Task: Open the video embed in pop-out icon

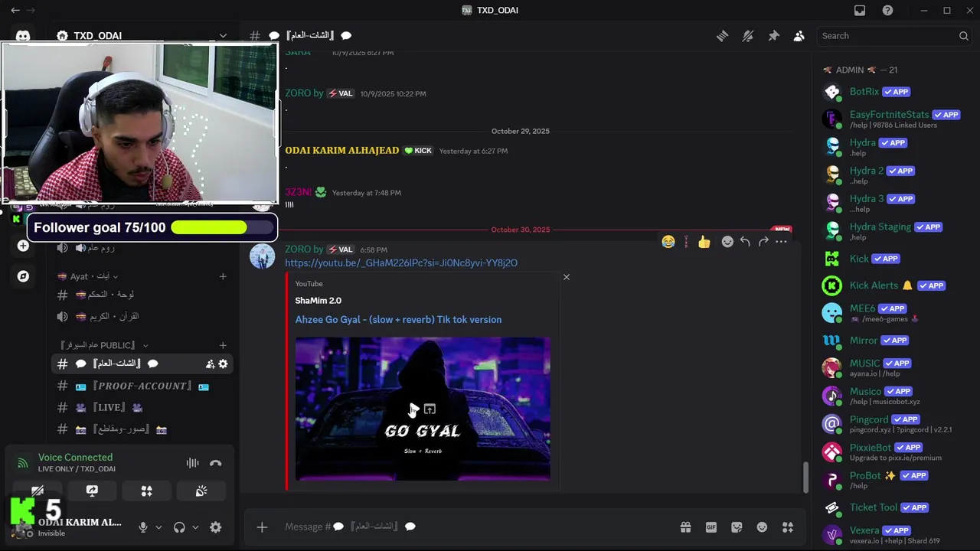Action: pyautogui.click(x=430, y=409)
